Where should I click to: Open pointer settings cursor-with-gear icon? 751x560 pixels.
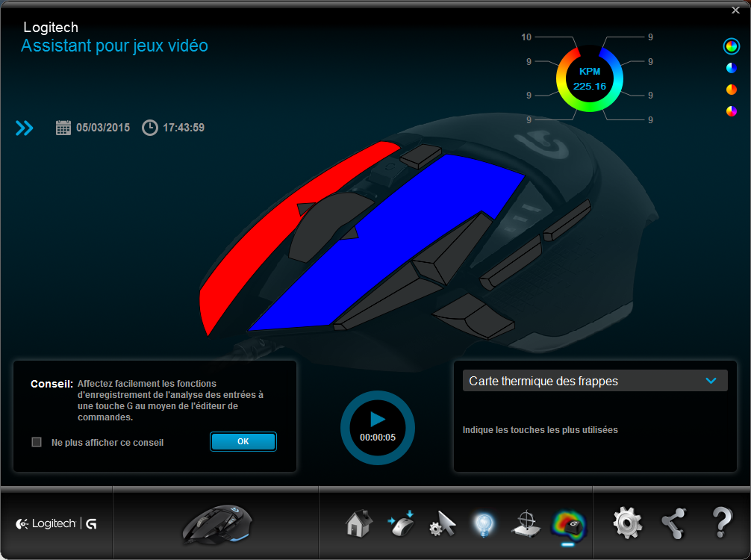coord(442,523)
